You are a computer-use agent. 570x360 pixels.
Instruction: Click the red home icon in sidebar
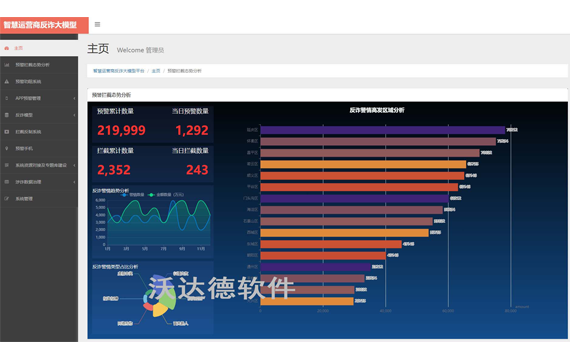point(7,48)
